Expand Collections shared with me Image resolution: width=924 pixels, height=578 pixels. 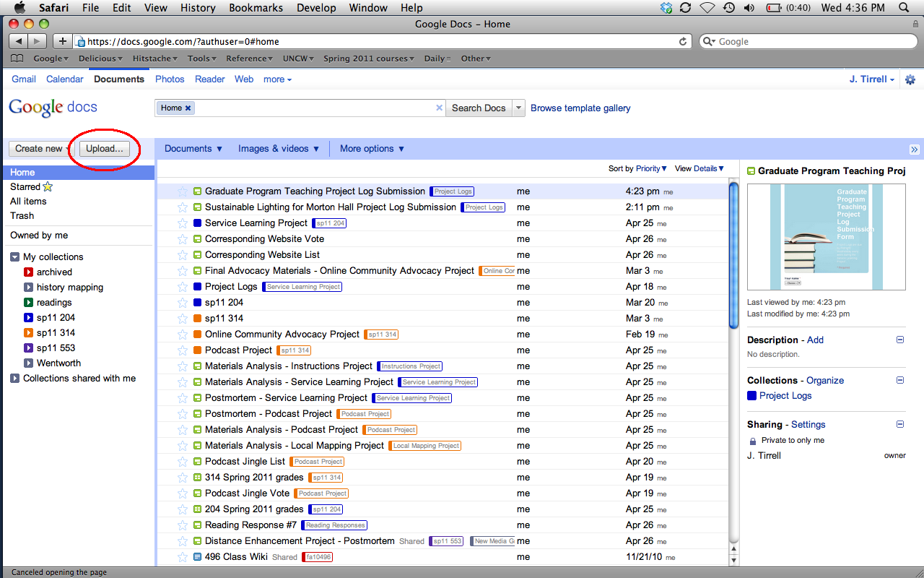coord(14,379)
